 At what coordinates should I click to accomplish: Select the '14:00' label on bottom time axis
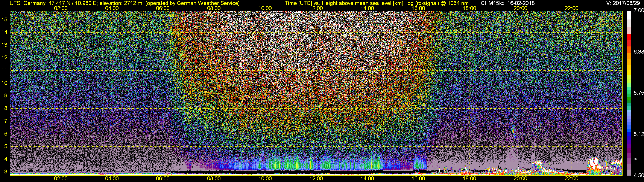coord(367,179)
